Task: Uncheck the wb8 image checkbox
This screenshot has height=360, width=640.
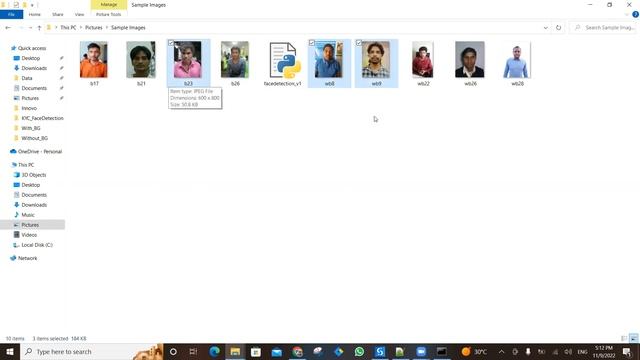Action: [x=312, y=43]
